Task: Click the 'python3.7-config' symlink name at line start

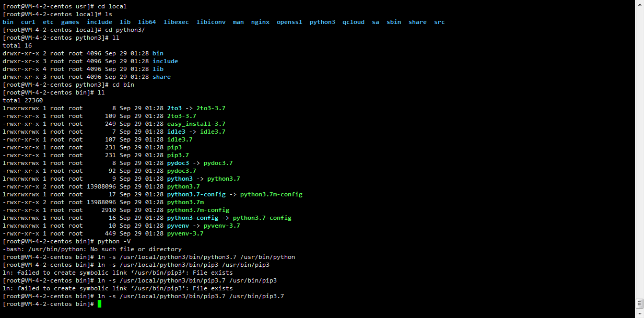Action: (x=196, y=194)
